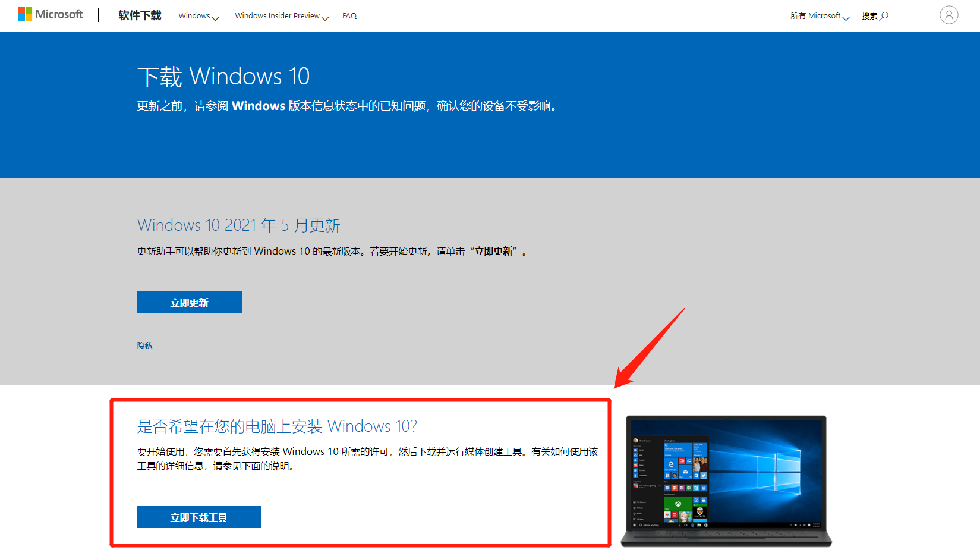Image resolution: width=980 pixels, height=556 pixels.
Task: Click the Windows 10 2021 年 5 月更新 heading
Action: [239, 225]
